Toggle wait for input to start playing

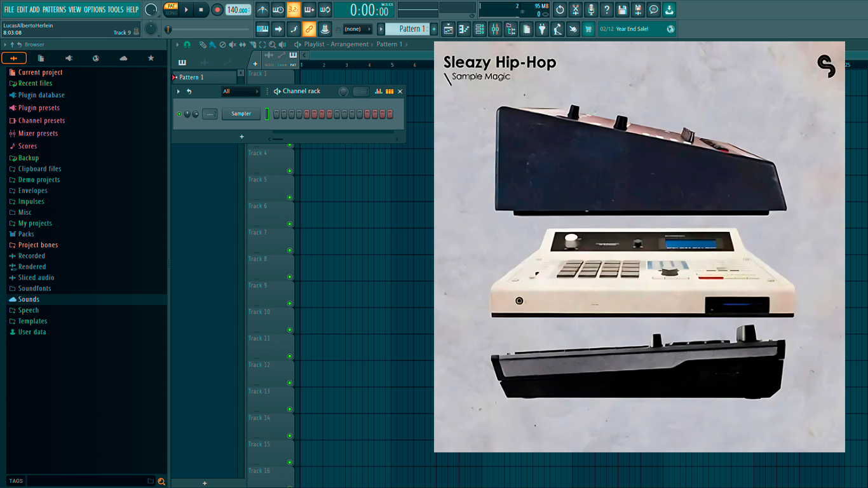tap(278, 10)
